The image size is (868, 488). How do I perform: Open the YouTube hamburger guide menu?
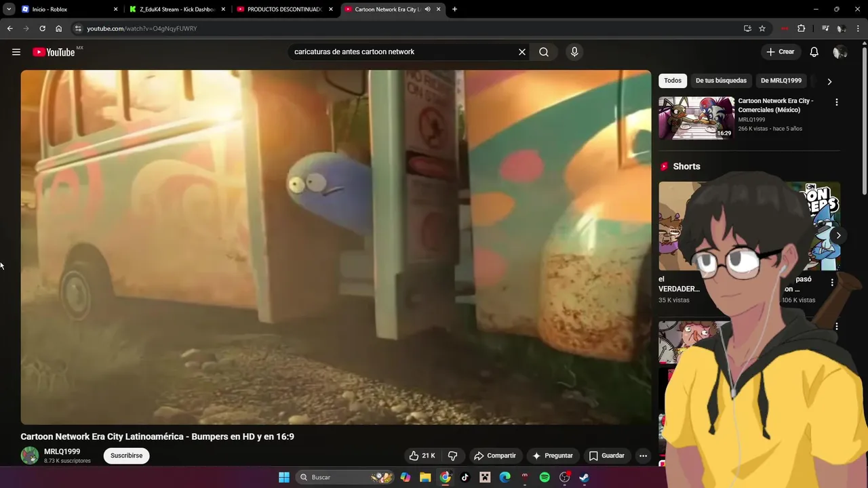click(16, 52)
